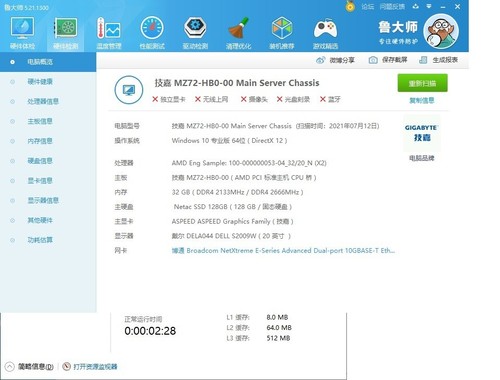Click the Netac SSD 128GB disk value
The height and width of the screenshot is (380, 500).
pos(233,207)
